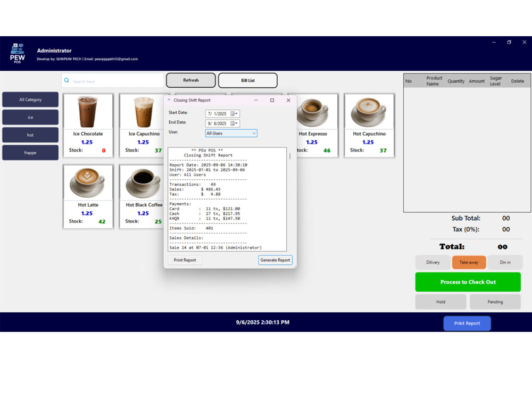Select the Ice Capuchino product image
Screen dimensions: 532x399
(x=144, y=112)
